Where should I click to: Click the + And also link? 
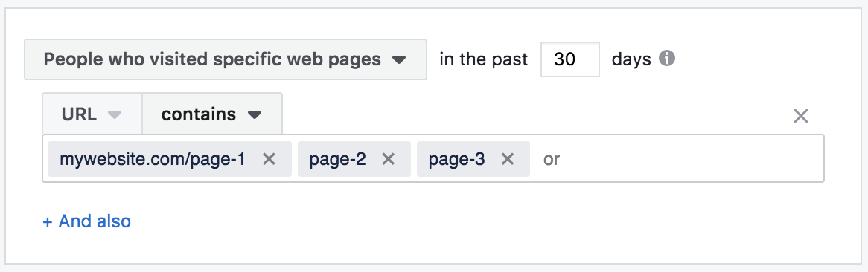point(87,221)
